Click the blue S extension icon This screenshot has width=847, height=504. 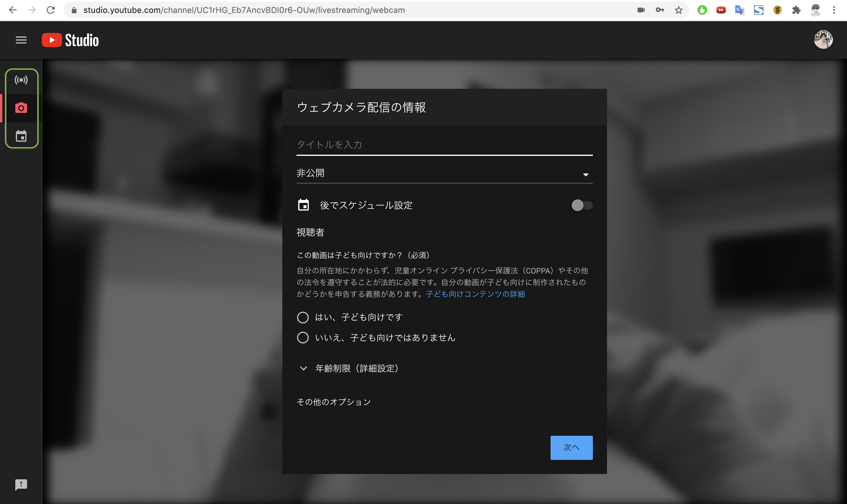click(x=759, y=10)
